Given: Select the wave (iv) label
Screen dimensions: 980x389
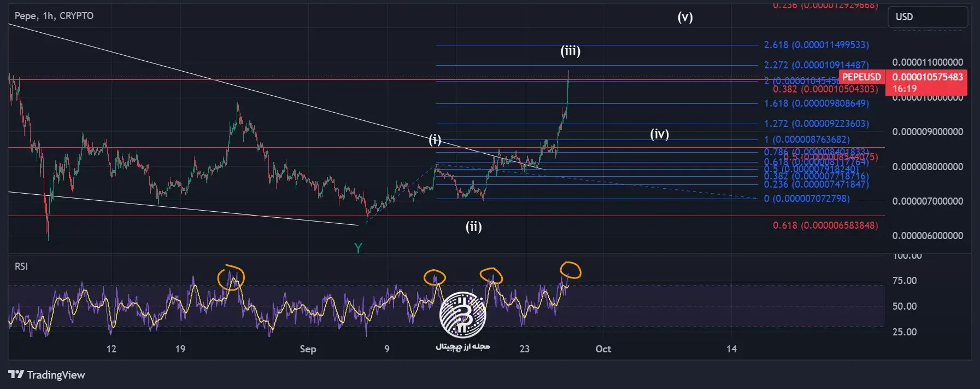Looking at the screenshot, I should point(659,134).
